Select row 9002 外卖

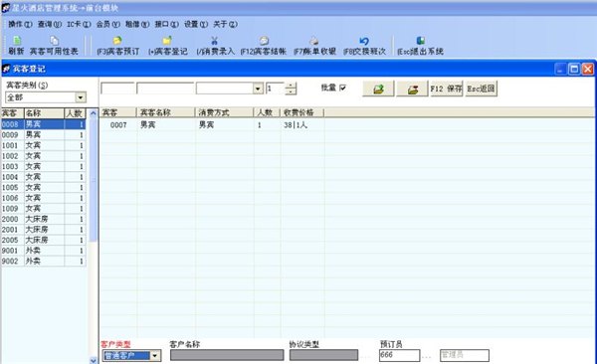(x=44, y=262)
